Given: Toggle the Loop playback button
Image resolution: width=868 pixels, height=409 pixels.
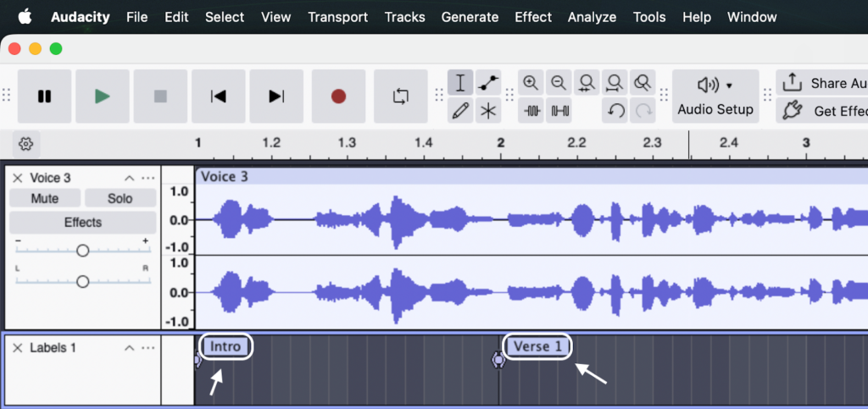Looking at the screenshot, I should click(x=401, y=97).
